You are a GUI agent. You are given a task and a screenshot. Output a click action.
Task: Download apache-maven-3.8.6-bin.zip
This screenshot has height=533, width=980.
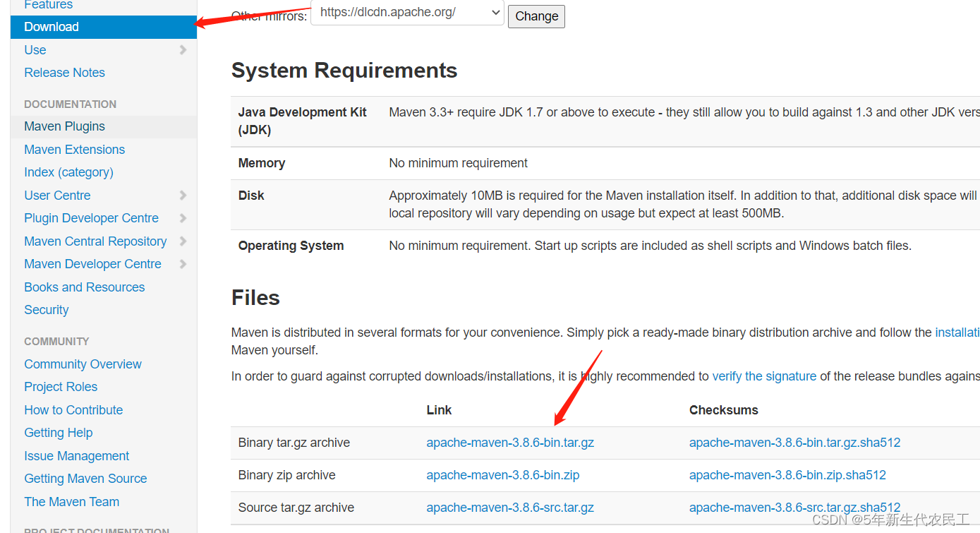(503, 475)
